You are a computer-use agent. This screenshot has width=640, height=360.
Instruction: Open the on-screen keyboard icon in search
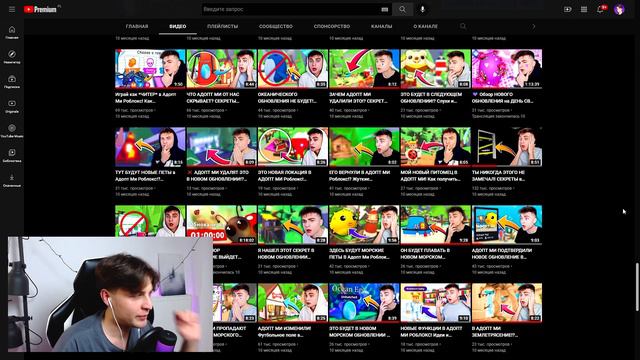[384, 9]
